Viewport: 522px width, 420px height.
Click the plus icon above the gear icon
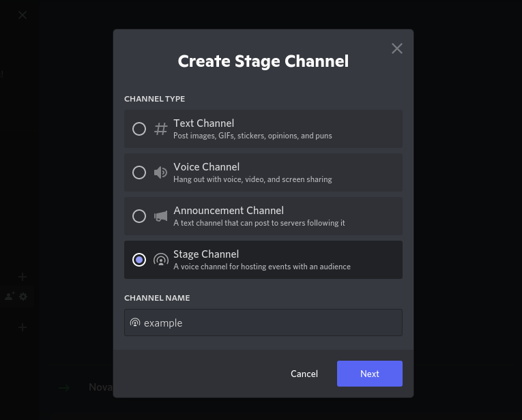[23, 277]
